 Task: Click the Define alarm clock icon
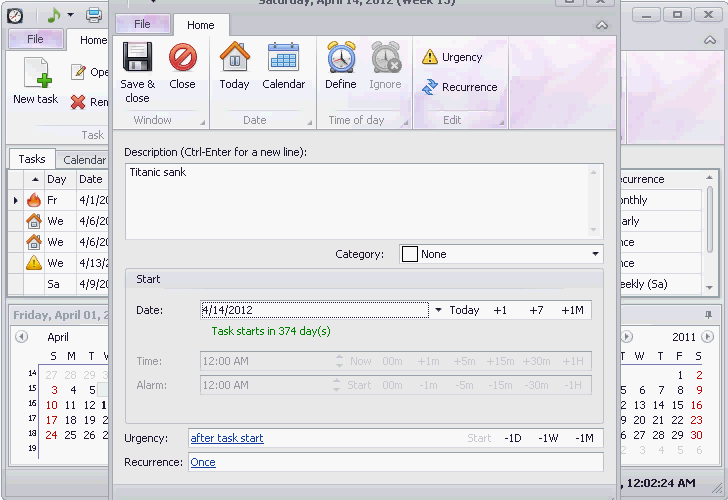(x=341, y=57)
